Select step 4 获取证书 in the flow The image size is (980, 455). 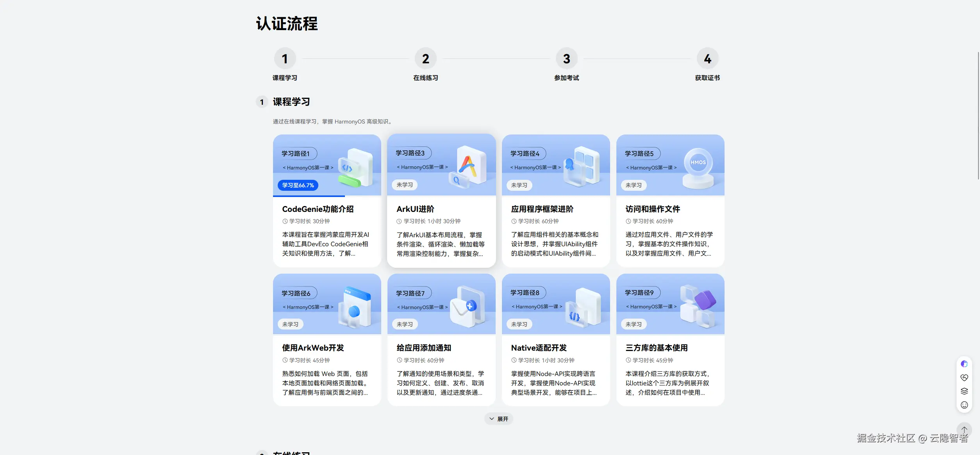707,59
